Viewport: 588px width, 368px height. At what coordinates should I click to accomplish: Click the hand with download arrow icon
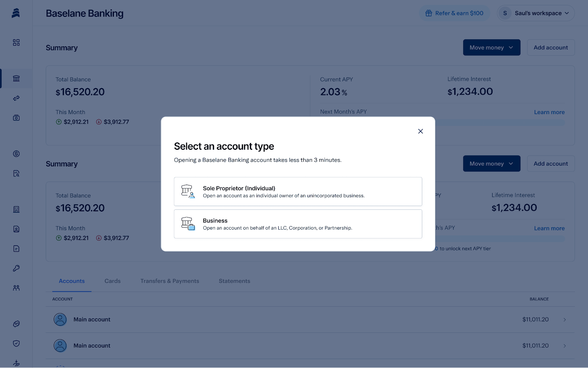(x=16, y=363)
